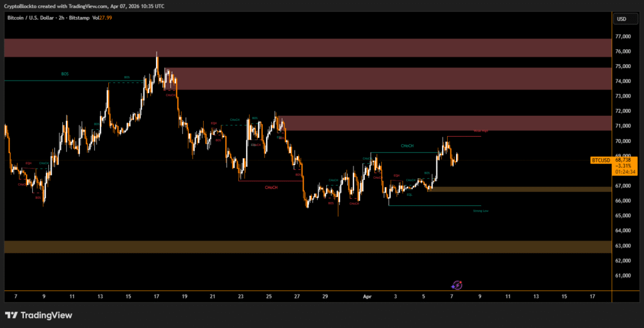Open the USD currency selector
The image size is (644, 328).
click(x=621, y=19)
